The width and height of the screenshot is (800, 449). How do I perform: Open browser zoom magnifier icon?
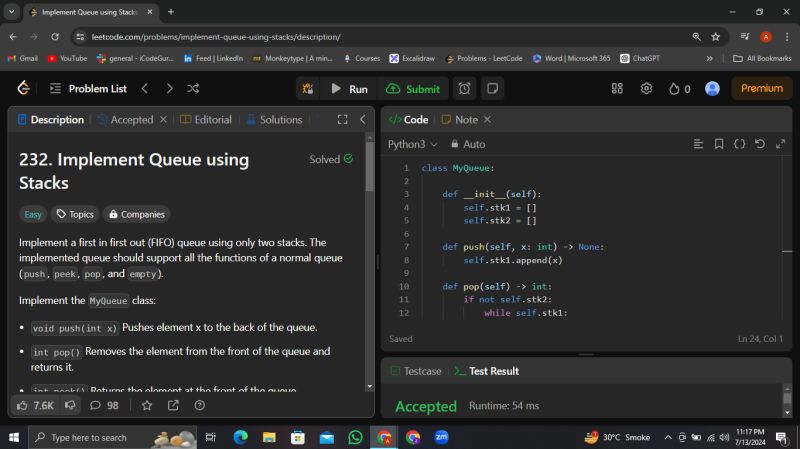(696, 37)
